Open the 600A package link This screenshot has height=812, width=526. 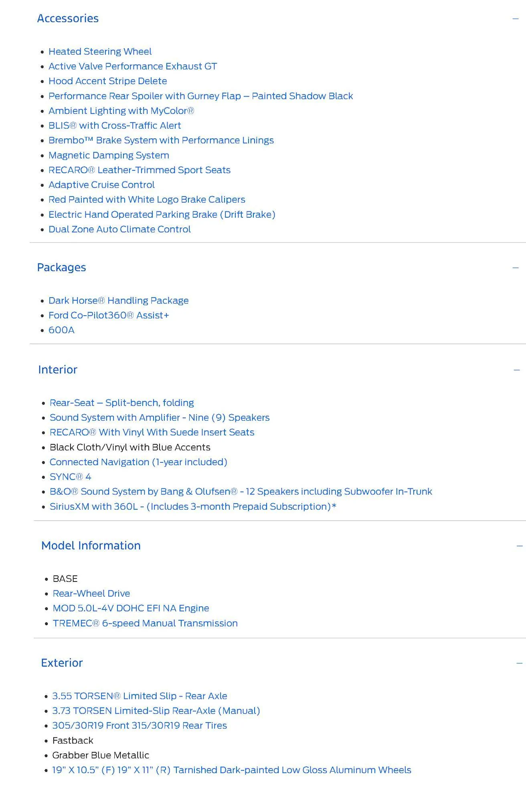(61, 330)
